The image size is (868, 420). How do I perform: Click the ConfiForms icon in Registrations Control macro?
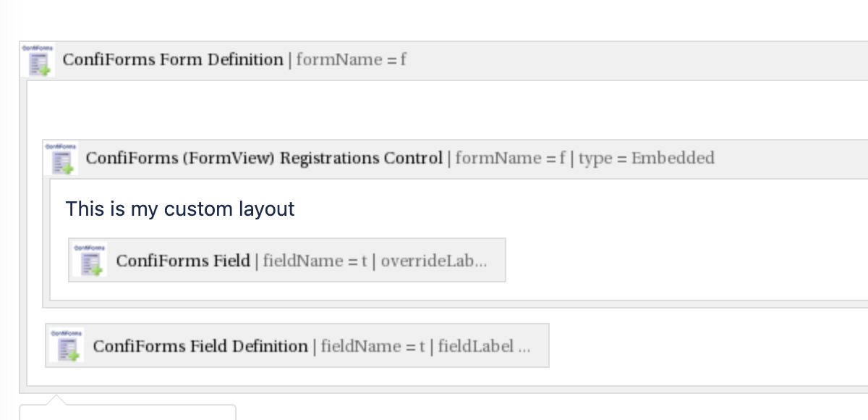61,158
